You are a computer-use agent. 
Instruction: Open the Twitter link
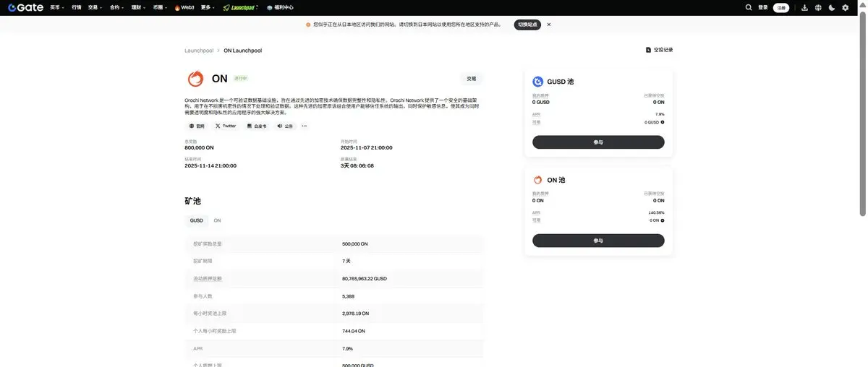[226, 126]
